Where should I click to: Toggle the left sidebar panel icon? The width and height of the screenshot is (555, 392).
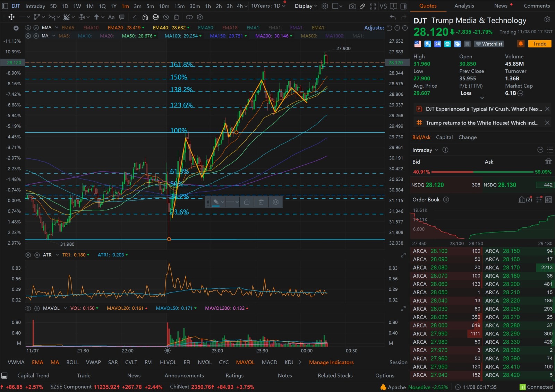pyautogui.click(x=5, y=6)
